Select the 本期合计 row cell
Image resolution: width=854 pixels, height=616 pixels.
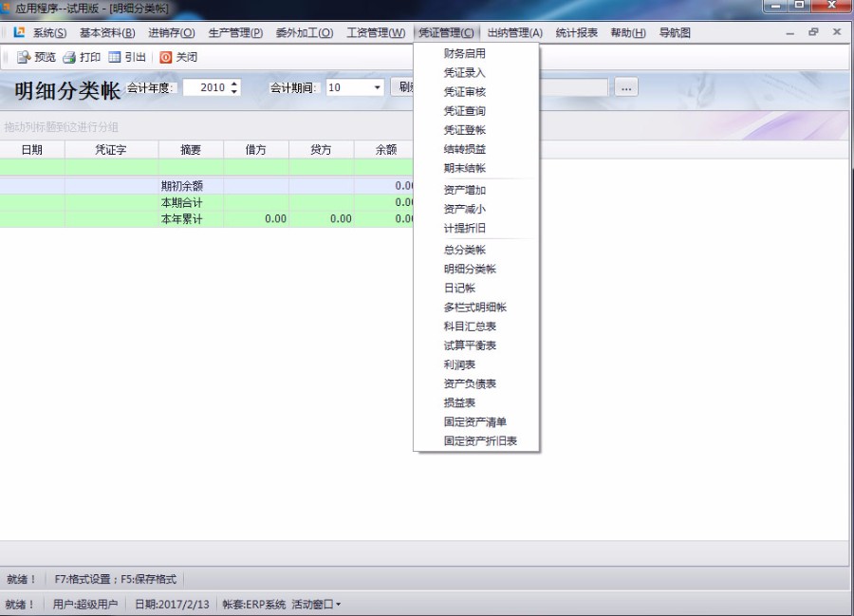pyautogui.click(x=191, y=202)
